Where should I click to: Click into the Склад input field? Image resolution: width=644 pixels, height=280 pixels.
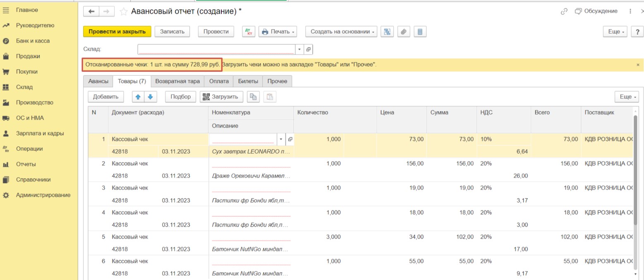coord(216,49)
